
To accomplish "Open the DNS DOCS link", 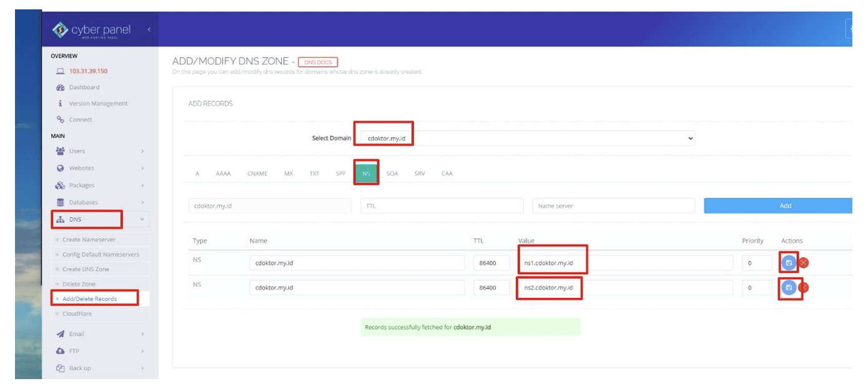I will click(318, 61).
